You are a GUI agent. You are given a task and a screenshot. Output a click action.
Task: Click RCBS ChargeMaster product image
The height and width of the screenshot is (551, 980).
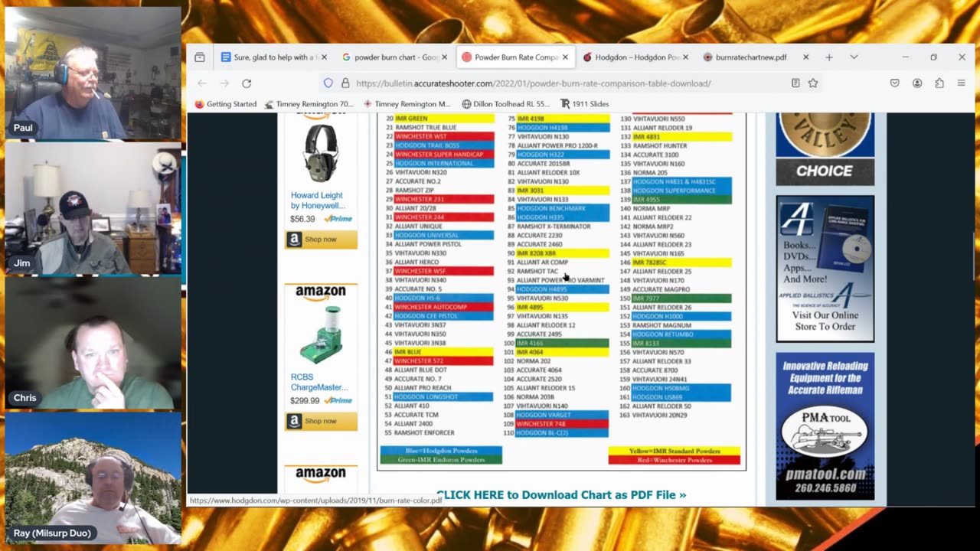[321, 335]
